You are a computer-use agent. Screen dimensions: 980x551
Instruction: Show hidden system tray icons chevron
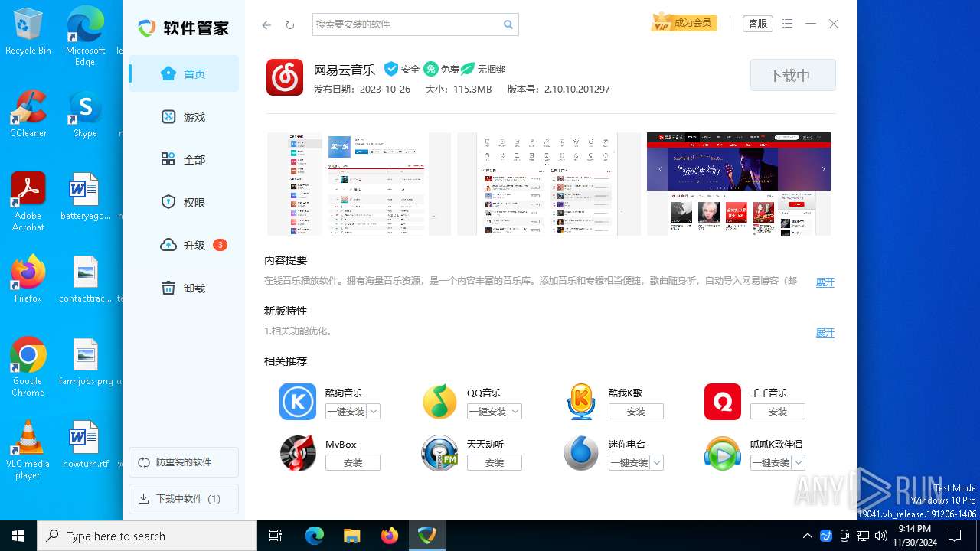(x=807, y=536)
